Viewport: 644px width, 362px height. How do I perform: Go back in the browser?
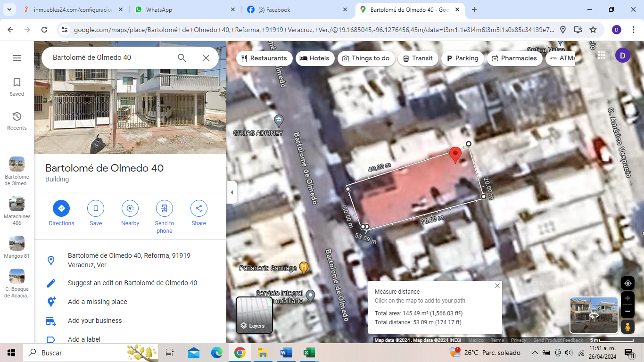tap(10, 30)
